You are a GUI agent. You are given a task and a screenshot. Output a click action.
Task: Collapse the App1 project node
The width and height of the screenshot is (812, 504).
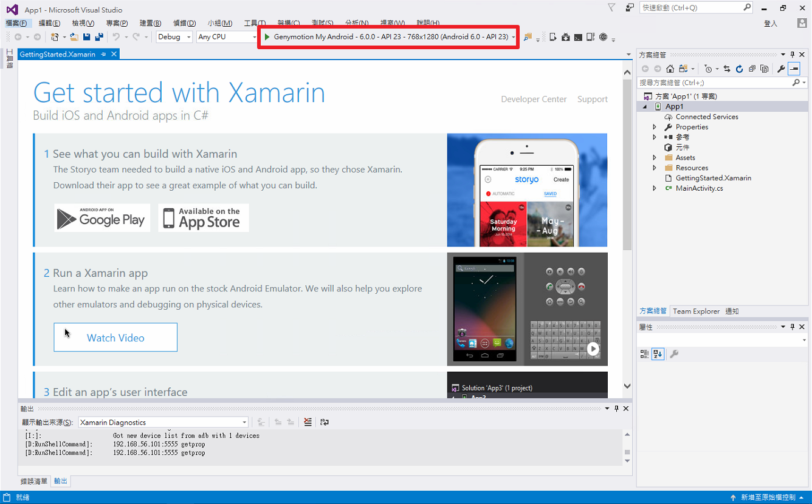click(x=645, y=107)
